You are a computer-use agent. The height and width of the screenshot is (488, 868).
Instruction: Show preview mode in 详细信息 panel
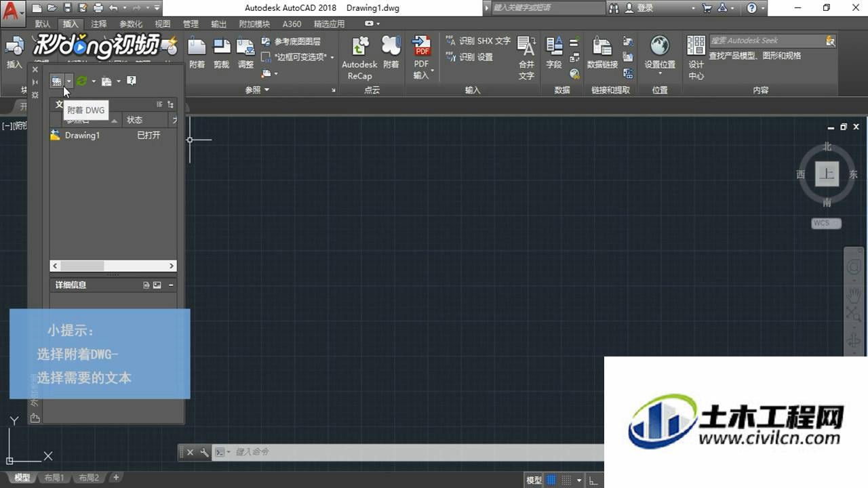pos(157,285)
